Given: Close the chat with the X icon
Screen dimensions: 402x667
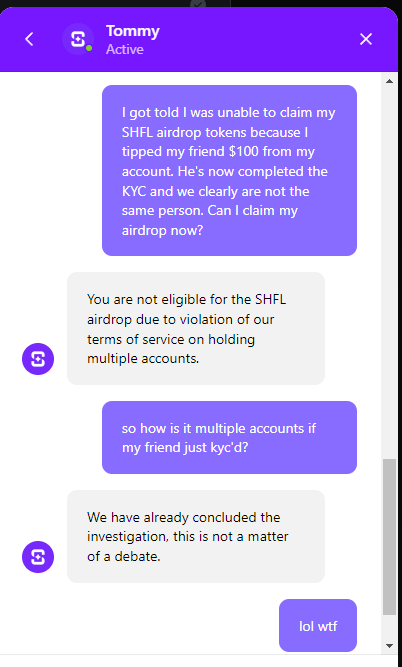Looking at the screenshot, I should click(366, 39).
